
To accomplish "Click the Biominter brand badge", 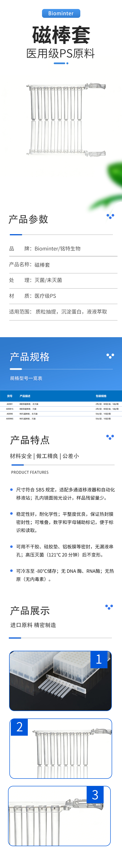I will click(61, 13).
